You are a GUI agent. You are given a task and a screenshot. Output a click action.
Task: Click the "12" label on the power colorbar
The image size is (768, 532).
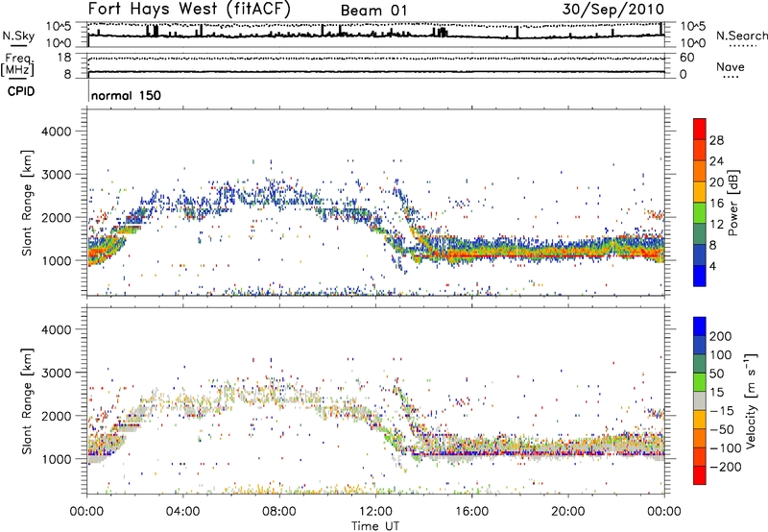tap(716, 225)
